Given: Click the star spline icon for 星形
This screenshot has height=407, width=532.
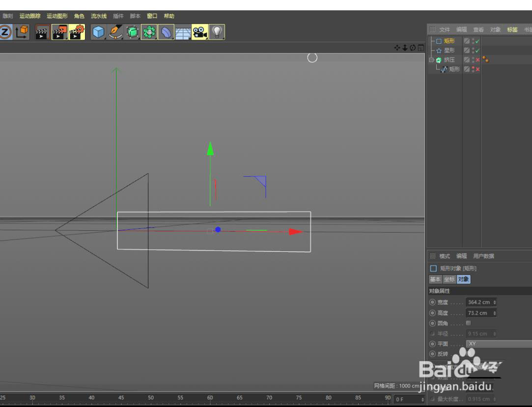Looking at the screenshot, I should [x=439, y=51].
